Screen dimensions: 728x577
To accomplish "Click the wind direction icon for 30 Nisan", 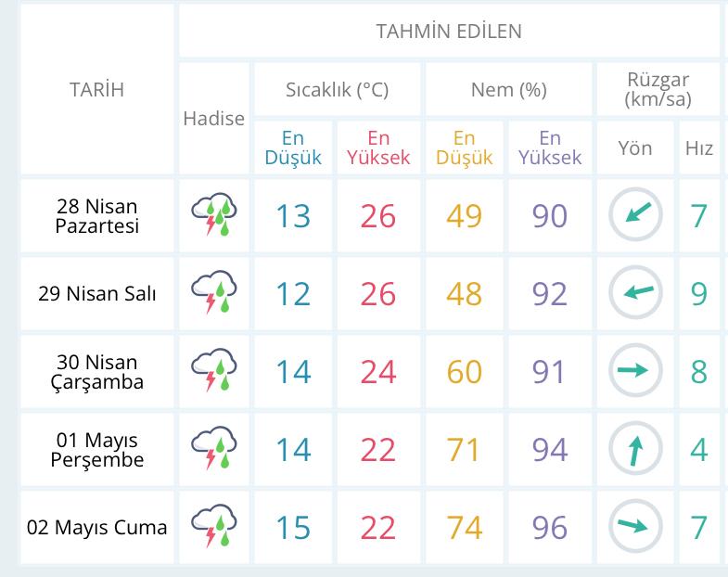I will [x=635, y=372].
